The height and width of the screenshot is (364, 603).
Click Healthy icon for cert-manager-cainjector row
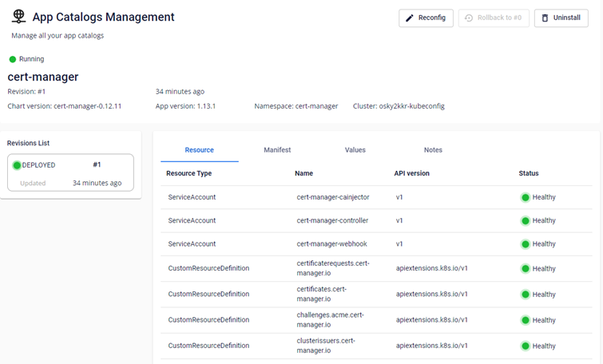tap(526, 197)
